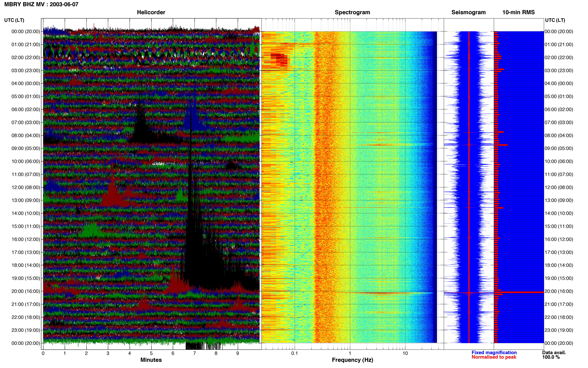Viewport: 588px width, 368px height.
Task: Click the '10-min RMS' panel heading
Action: pos(518,12)
